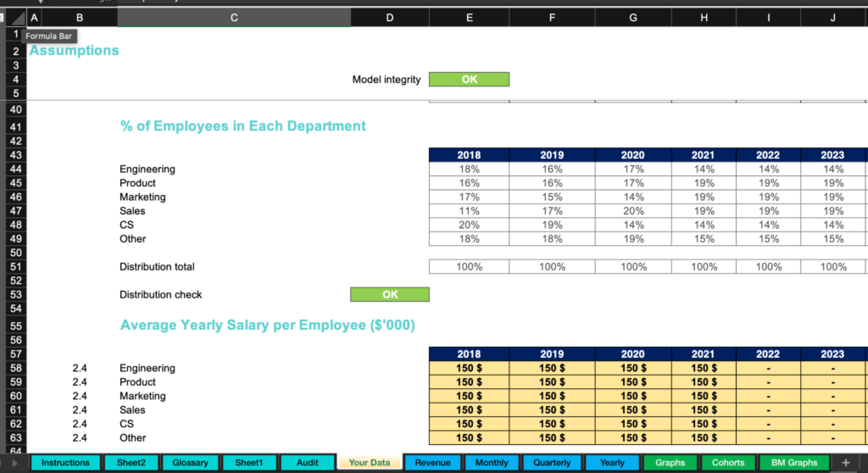868x473 pixels.
Task: Switch to the BM Graphs tab
Action: 794,463
